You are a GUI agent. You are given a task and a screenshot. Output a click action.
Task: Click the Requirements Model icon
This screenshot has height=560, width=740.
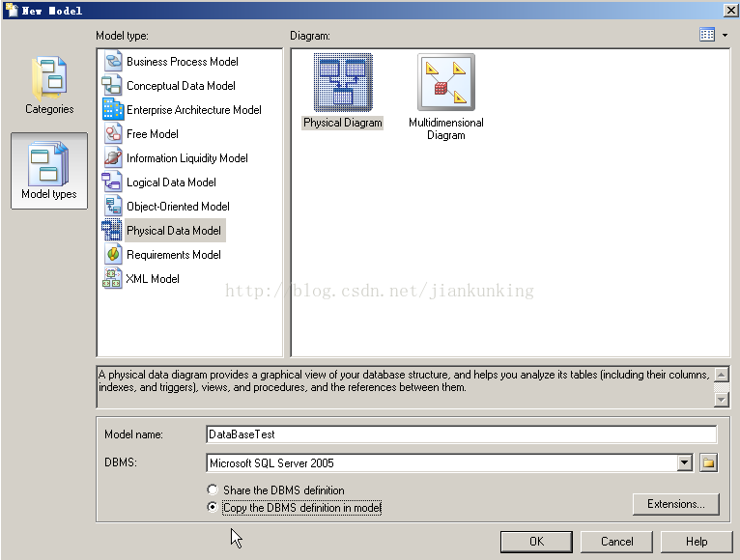113,254
